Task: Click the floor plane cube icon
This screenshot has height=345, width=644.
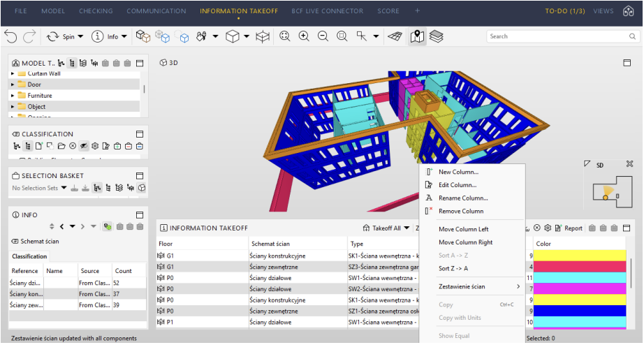Action: pyautogui.click(x=263, y=36)
